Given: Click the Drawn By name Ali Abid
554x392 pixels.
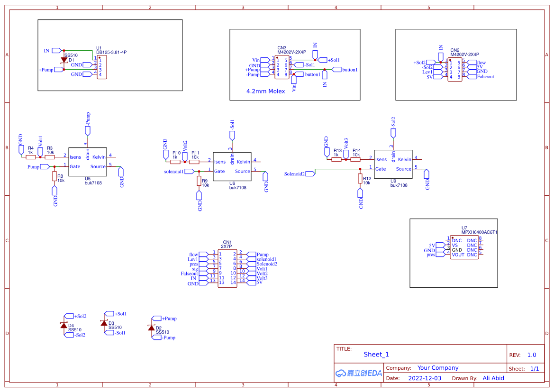Looking at the screenshot, I should point(493,378).
